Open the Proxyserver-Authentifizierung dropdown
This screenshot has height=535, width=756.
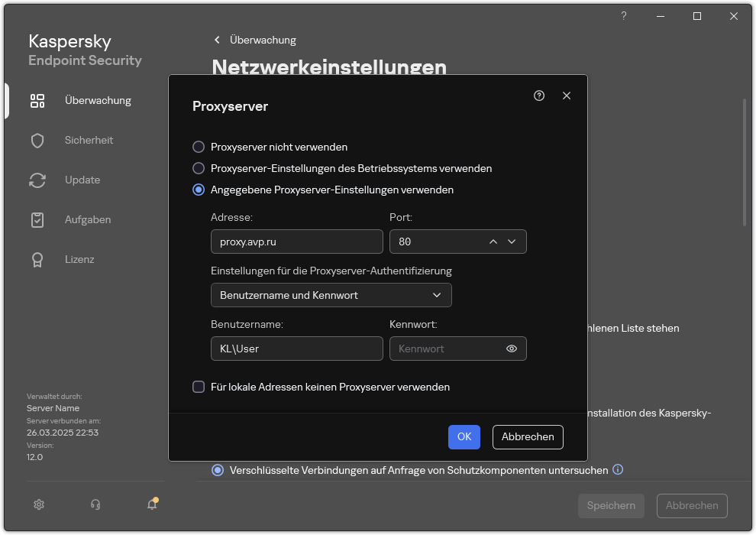click(331, 295)
